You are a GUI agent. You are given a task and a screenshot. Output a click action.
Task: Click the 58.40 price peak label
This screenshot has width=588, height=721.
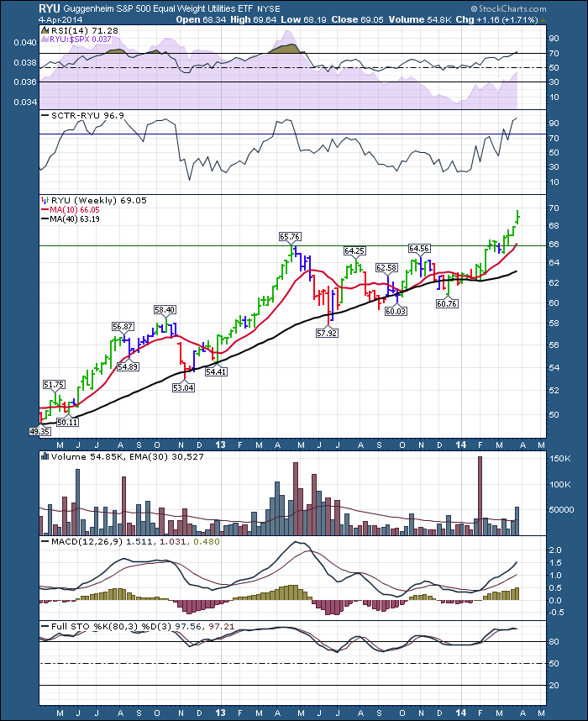coord(165,310)
